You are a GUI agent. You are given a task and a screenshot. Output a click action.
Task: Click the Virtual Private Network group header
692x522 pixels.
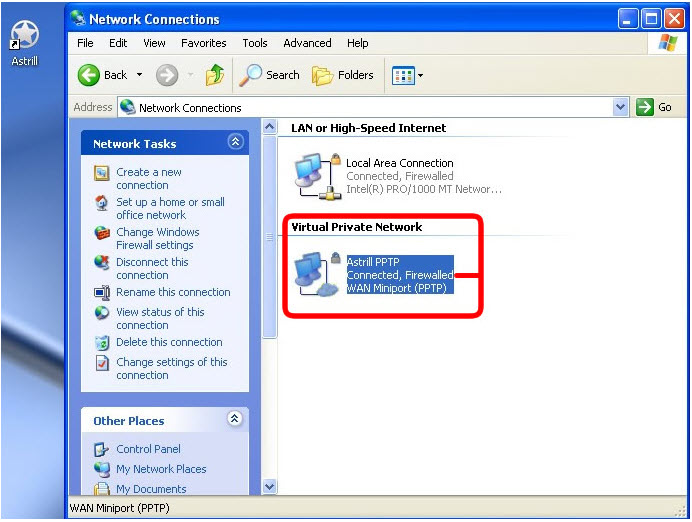[x=357, y=227]
